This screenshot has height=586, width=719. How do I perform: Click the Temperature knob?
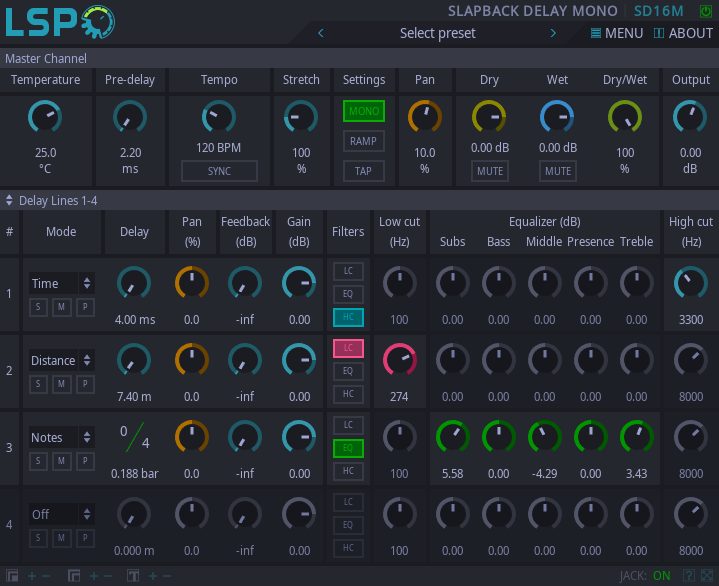tap(45, 118)
